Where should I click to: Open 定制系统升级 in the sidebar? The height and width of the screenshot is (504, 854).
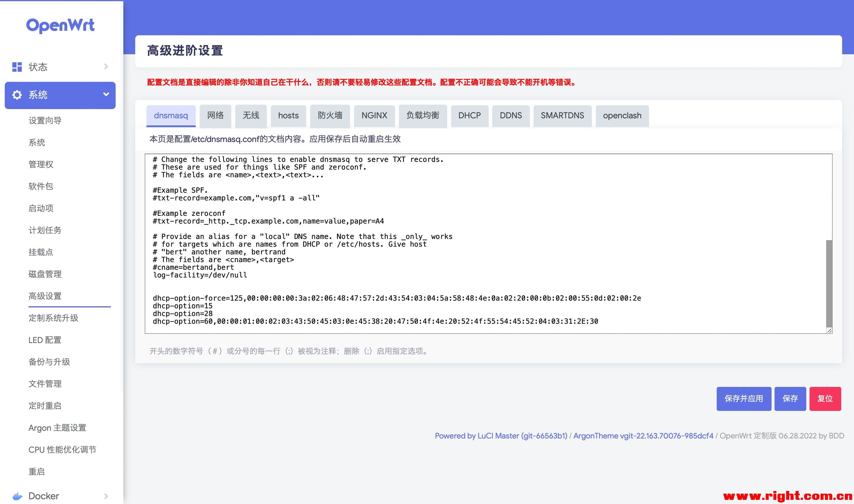53,318
